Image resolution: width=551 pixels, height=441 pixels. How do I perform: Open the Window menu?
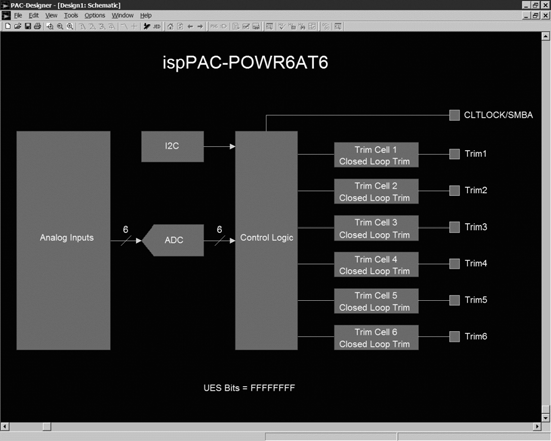[x=123, y=15]
